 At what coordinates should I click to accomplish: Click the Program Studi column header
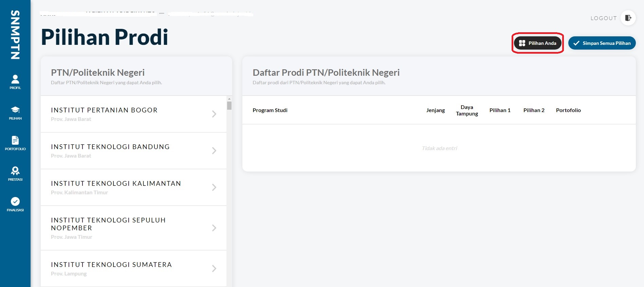click(x=270, y=110)
